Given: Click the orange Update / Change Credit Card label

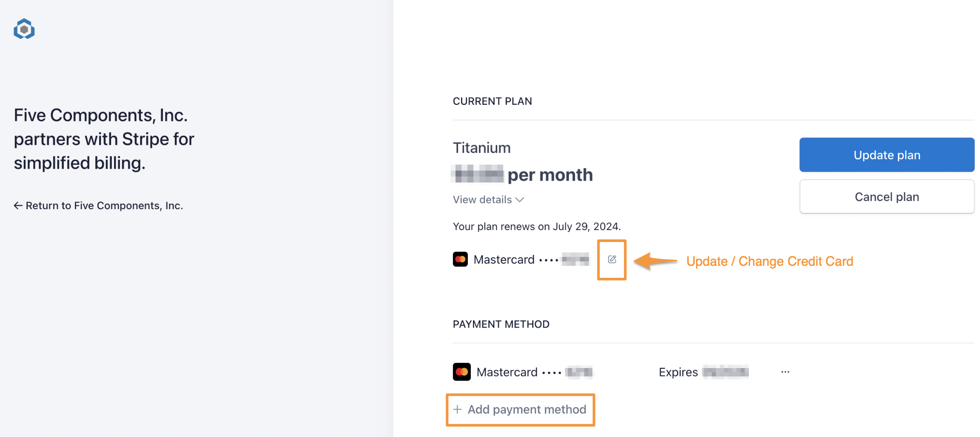Looking at the screenshot, I should pos(769,261).
